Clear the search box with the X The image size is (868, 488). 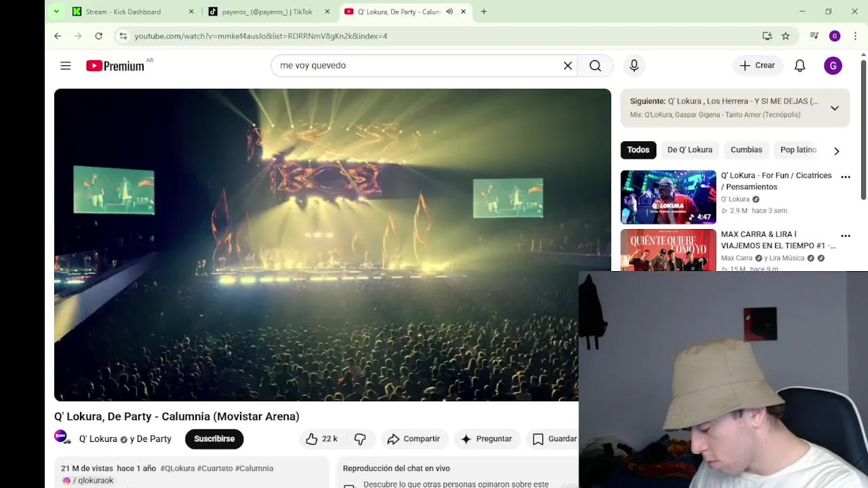[568, 66]
